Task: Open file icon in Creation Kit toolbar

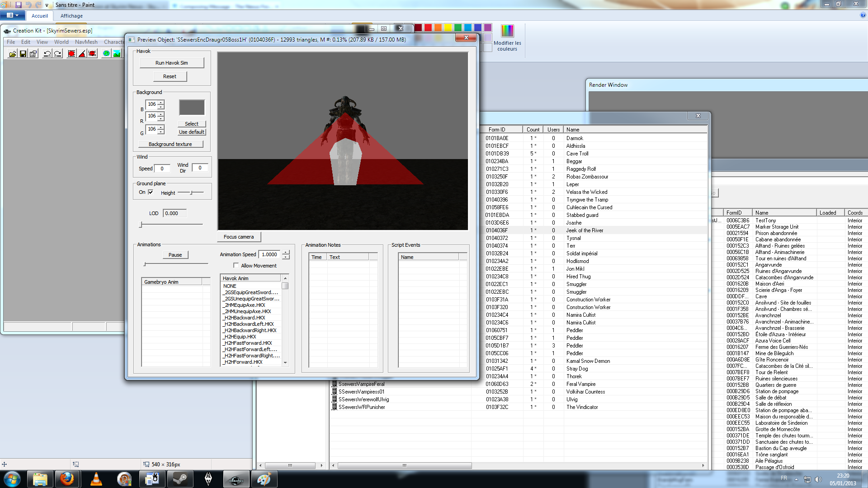Action: (x=13, y=54)
